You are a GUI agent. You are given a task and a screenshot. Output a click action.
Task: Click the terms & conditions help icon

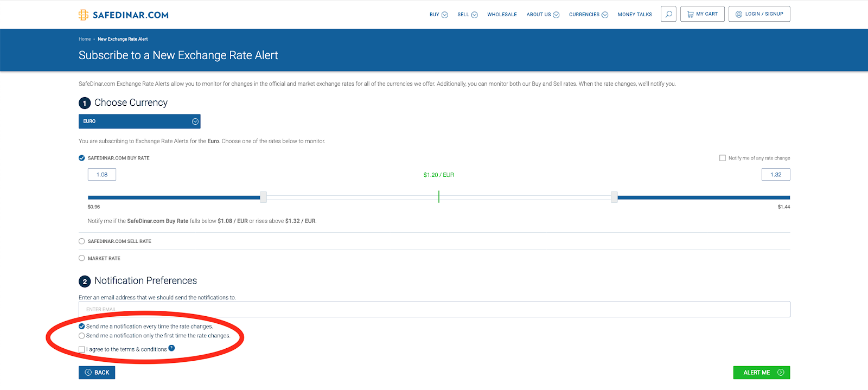[171, 348]
